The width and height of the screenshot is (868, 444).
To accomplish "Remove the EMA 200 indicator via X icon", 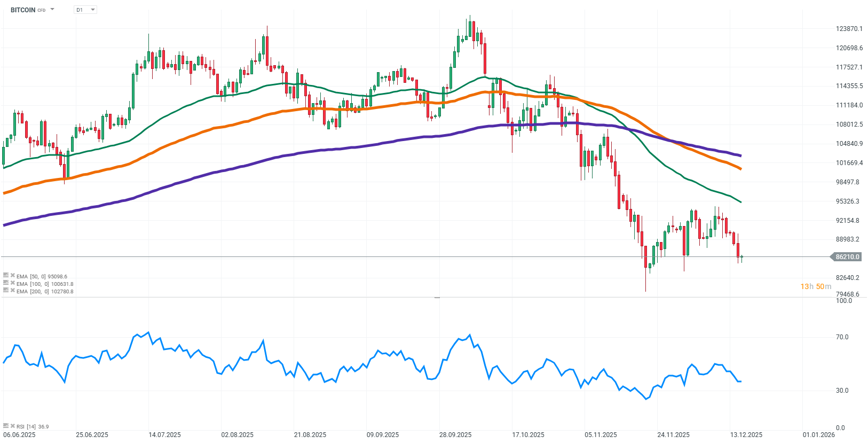I will (12, 291).
